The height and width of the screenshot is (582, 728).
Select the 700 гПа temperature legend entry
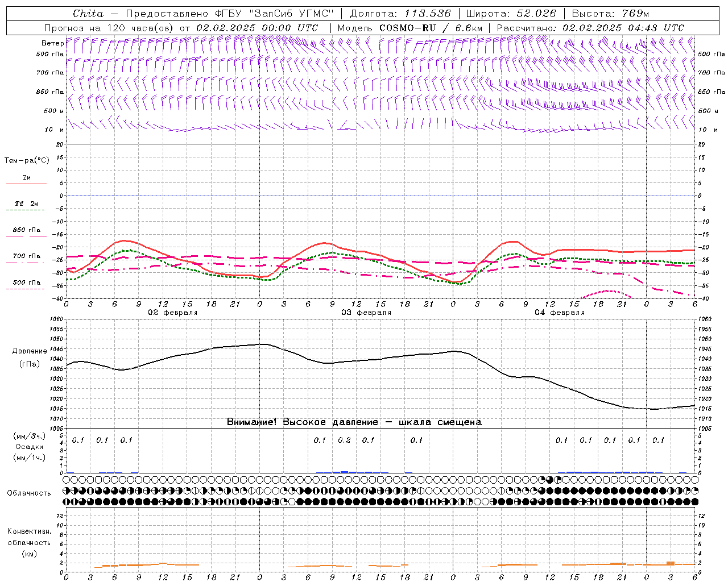tap(27, 256)
